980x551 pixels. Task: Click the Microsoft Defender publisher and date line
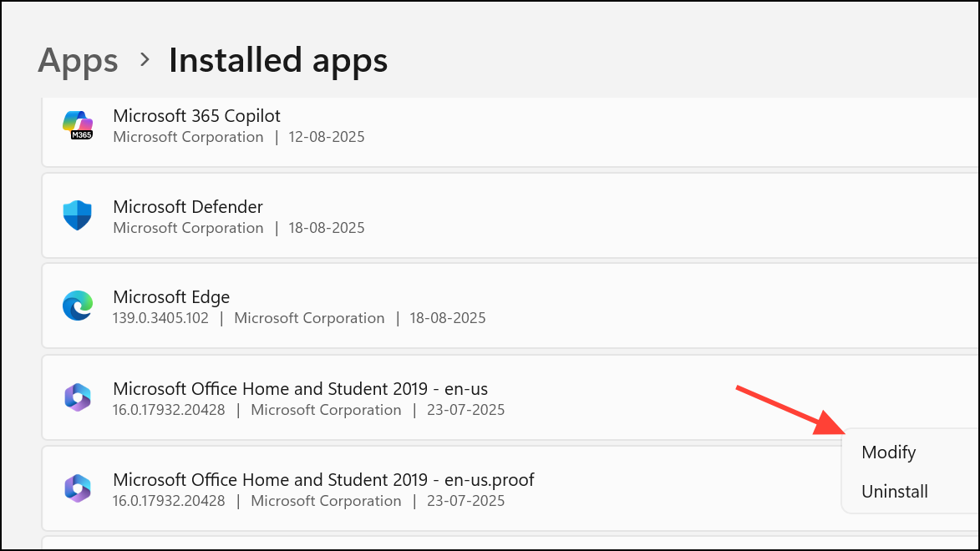[x=238, y=228]
